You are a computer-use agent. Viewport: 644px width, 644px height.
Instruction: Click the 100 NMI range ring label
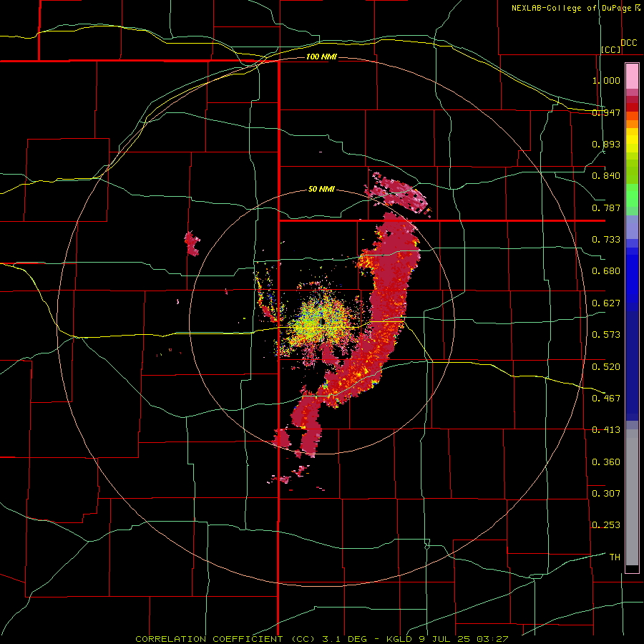click(x=321, y=57)
